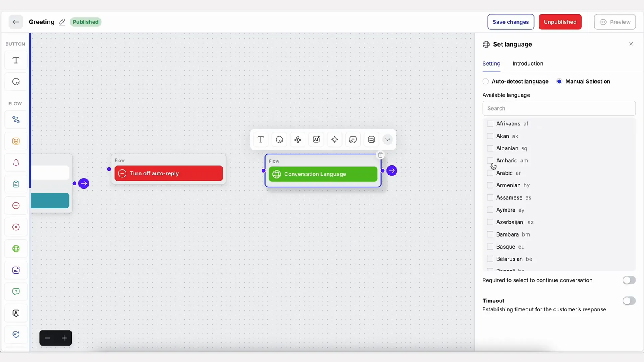Add the blue sparkle tag block in sidebar
Image resolution: width=644 pixels, height=362 pixels.
[16, 335]
